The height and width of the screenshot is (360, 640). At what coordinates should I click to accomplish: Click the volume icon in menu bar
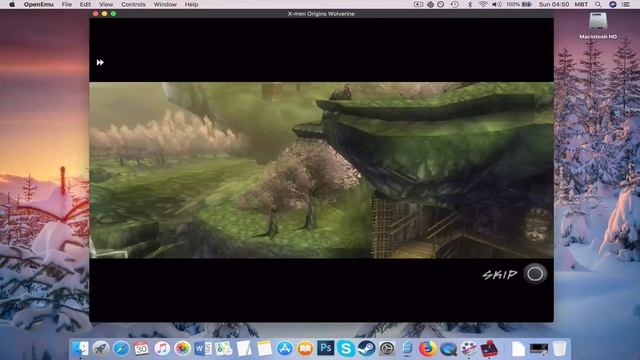click(496, 4)
